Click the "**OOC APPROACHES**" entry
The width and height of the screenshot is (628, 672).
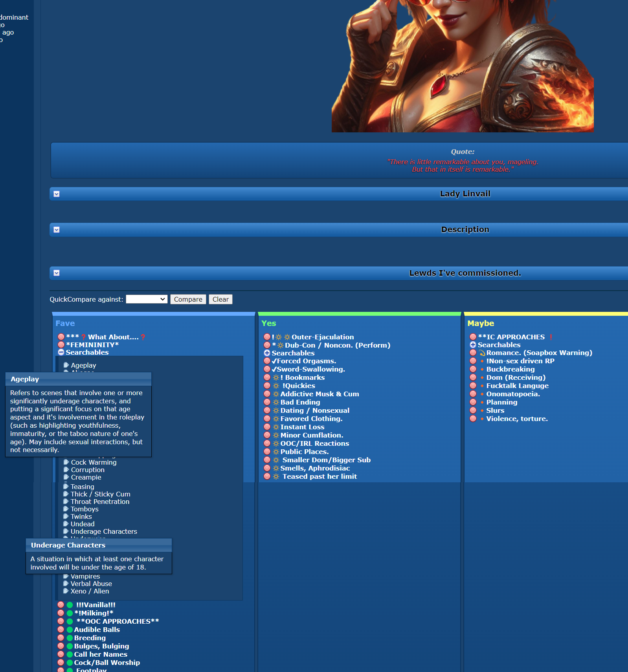[118, 621]
